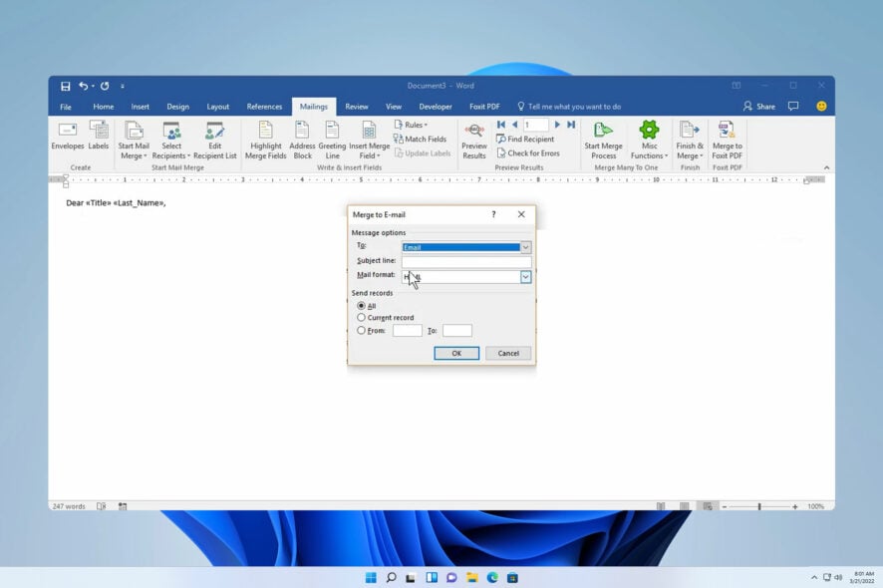
Task: Click Tell me what you want to do
Action: 569,107
